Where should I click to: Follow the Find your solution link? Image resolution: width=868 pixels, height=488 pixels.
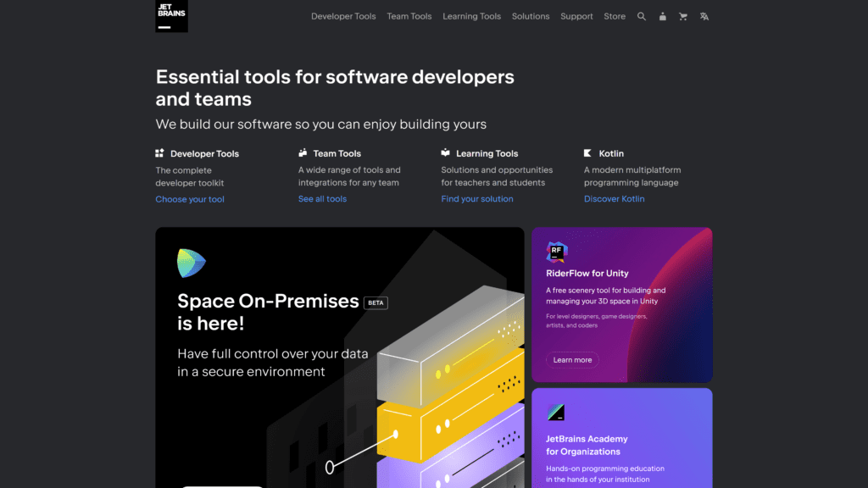pos(477,198)
